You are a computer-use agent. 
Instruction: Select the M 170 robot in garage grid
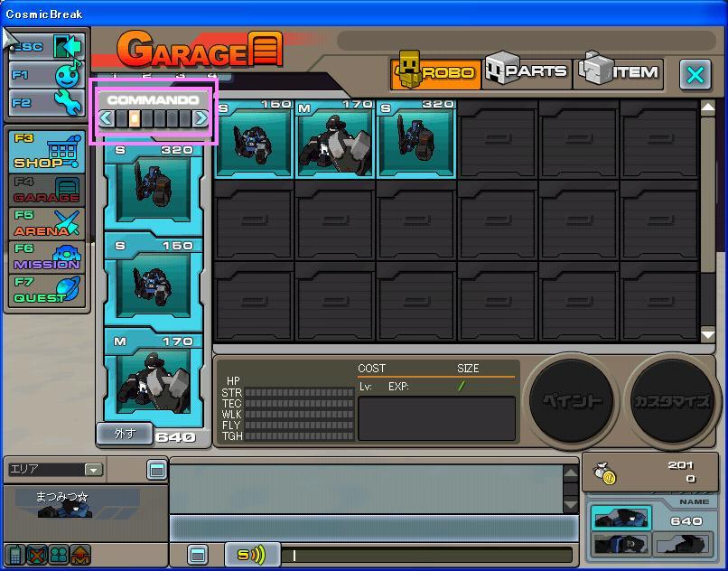[335, 139]
